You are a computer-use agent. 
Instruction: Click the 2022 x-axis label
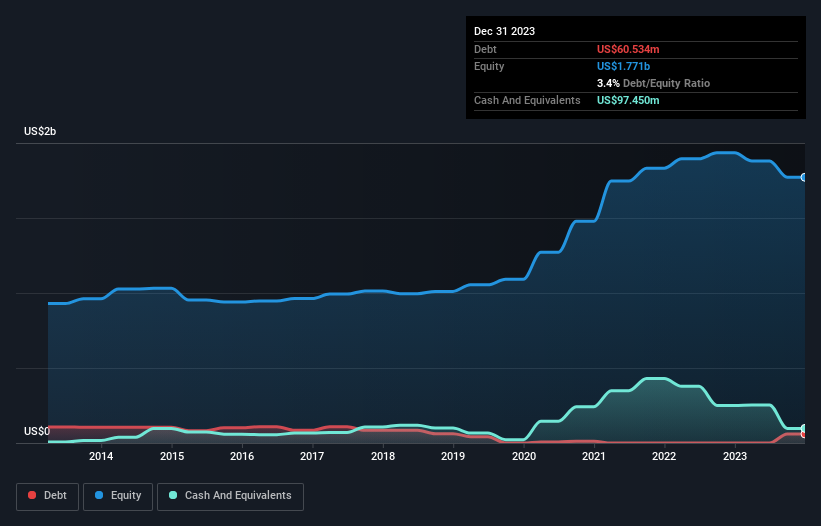(x=664, y=456)
